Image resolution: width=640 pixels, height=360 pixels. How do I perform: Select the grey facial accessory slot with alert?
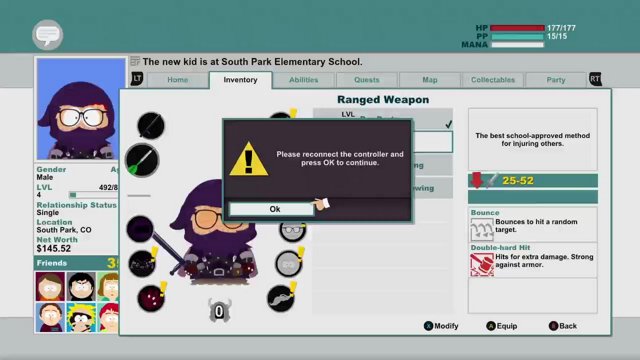[289, 264]
